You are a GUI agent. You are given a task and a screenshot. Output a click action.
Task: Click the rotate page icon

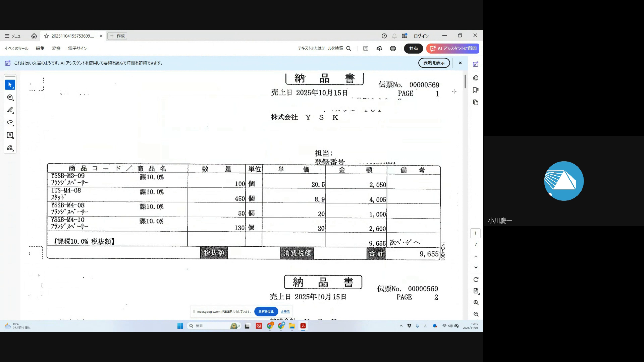(x=476, y=280)
